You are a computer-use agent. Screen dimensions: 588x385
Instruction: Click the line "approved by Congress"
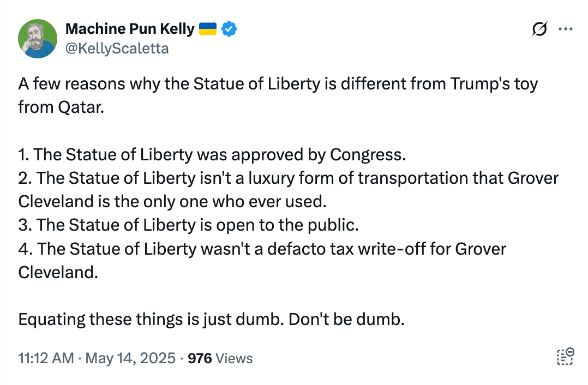point(212,154)
